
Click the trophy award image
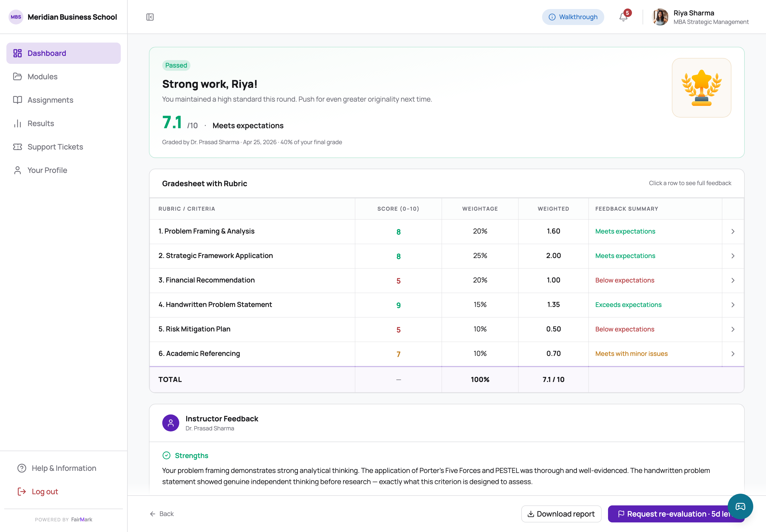coord(701,88)
